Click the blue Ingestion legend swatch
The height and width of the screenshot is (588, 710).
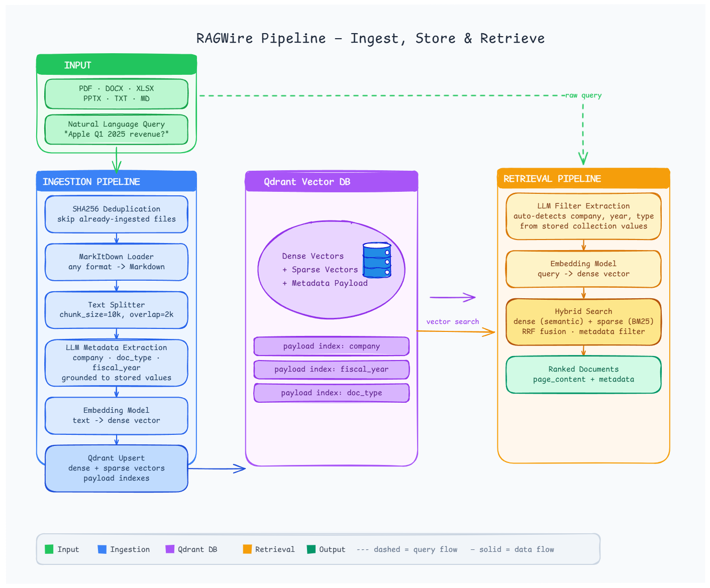pos(102,549)
